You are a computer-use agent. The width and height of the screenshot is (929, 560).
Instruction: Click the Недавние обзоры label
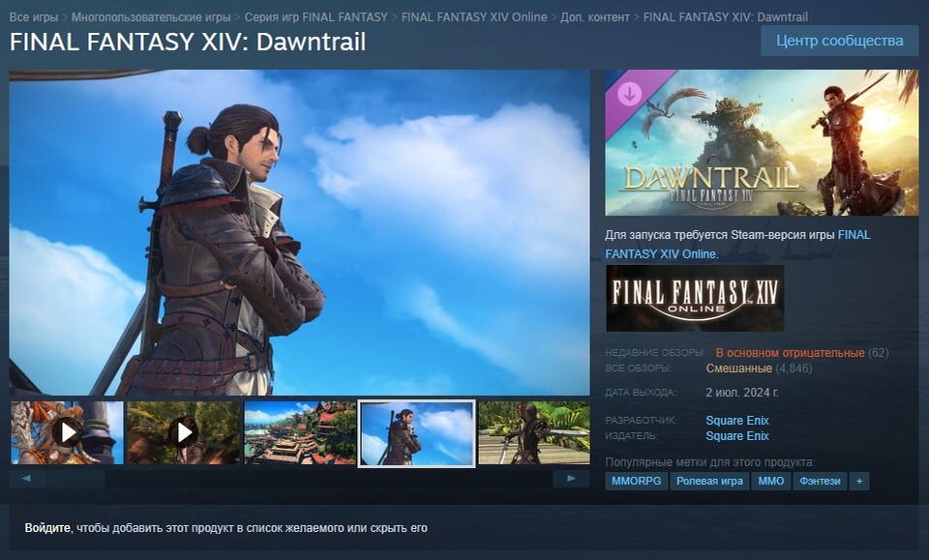(x=655, y=353)
